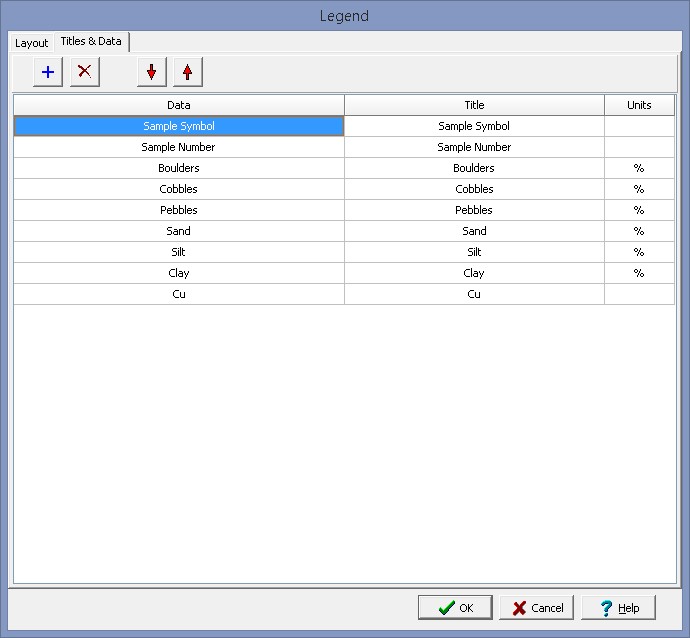Select the Clay data cell
690x638 pixels.
(x=179, y=273)
